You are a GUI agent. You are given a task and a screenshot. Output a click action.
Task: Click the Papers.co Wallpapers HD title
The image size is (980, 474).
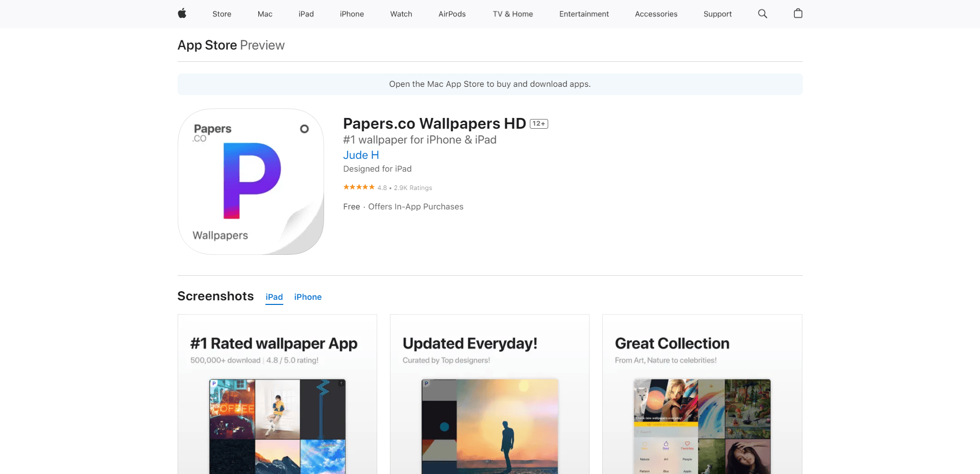434,124
